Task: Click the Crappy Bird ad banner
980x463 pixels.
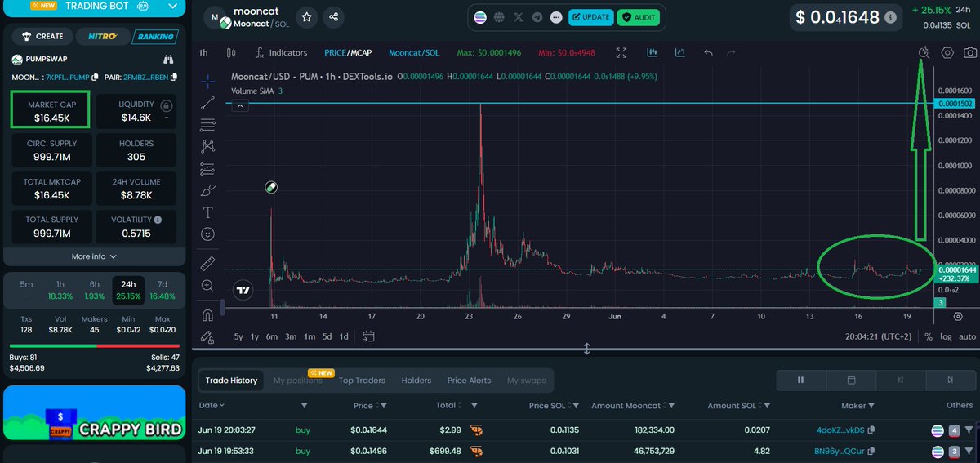Action: point(92,413)
